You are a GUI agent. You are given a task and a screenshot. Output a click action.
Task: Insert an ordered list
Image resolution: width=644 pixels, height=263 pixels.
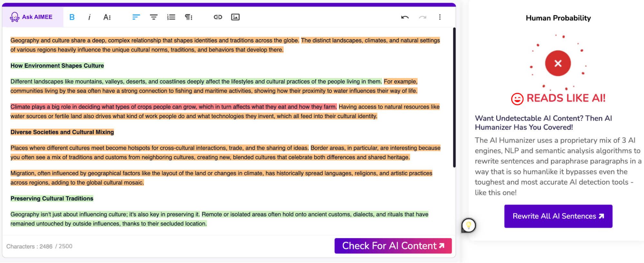pyautogui.click(x=171, y=17)
